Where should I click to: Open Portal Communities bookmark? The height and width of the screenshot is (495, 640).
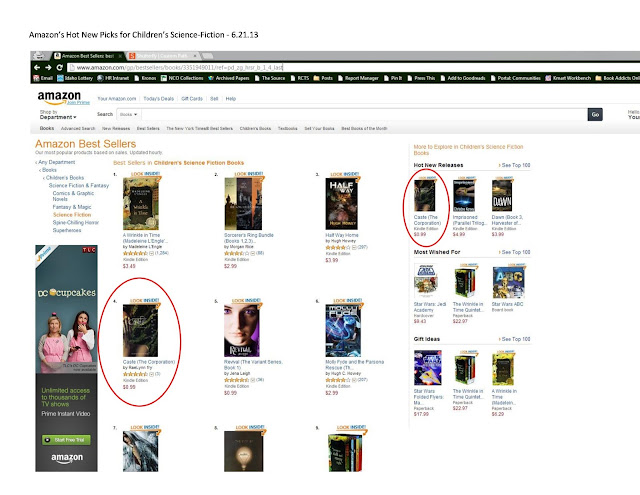(x=516, y=78)
